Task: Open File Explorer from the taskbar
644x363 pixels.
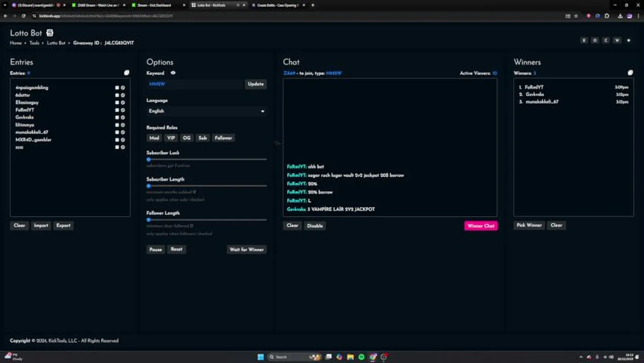Action: (x=350, y=357)
